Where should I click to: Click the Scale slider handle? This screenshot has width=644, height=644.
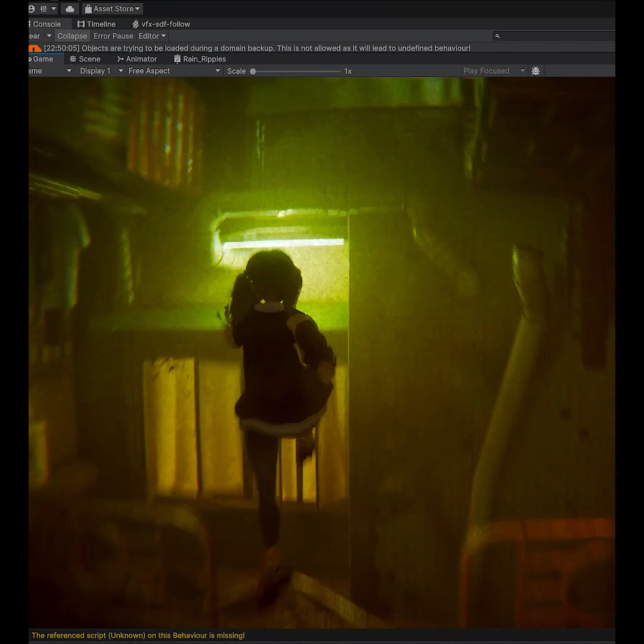(x=253, y=72)
